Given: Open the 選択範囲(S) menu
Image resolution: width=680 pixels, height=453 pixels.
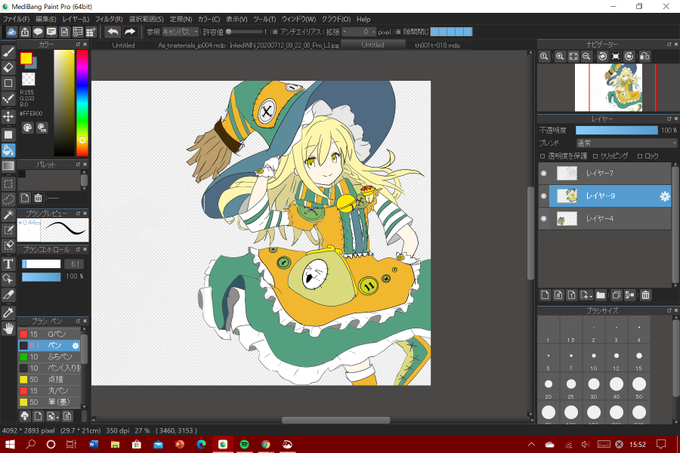Looking at the screenshot, I should coord(146,19).
